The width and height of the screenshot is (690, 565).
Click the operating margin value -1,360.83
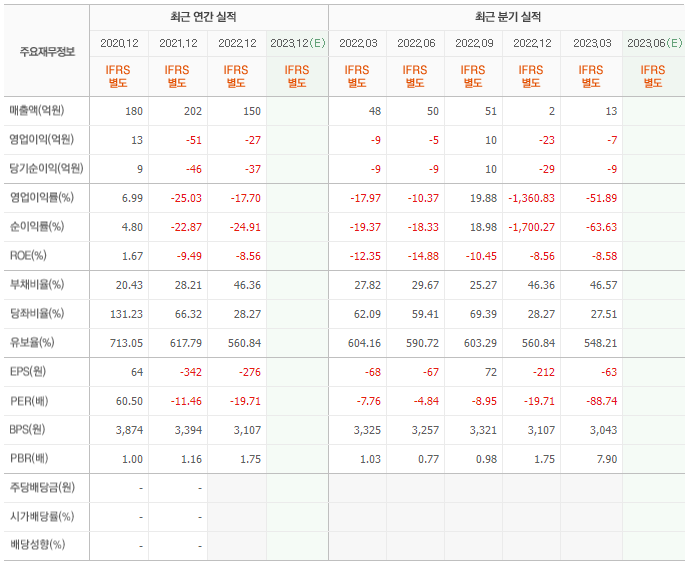[x=532, y=198]
